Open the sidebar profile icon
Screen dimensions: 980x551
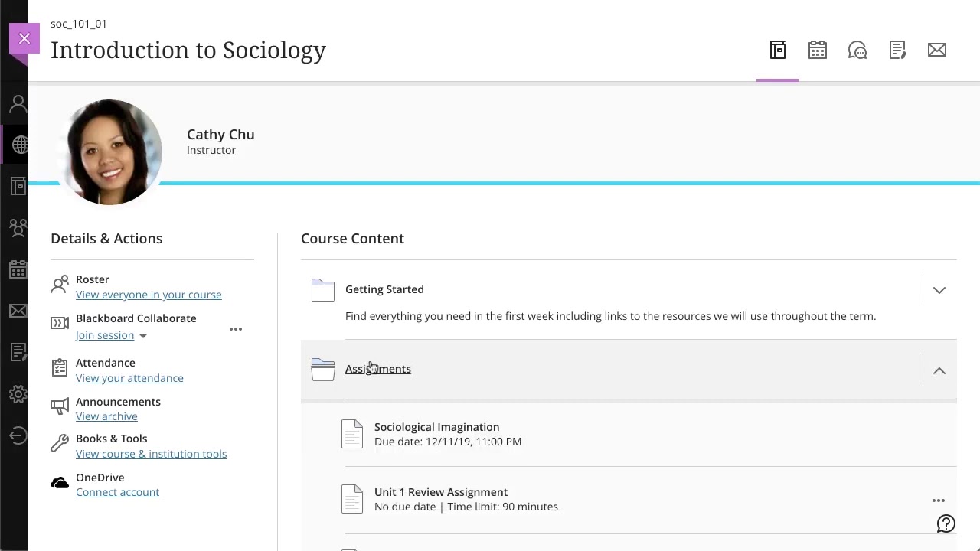click(x=18, y=103)
